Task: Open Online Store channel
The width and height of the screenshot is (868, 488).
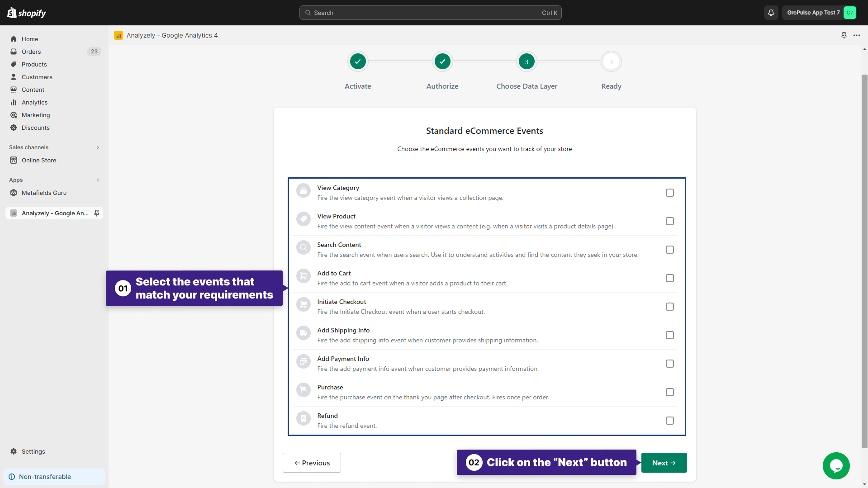Action: point(54,160)
